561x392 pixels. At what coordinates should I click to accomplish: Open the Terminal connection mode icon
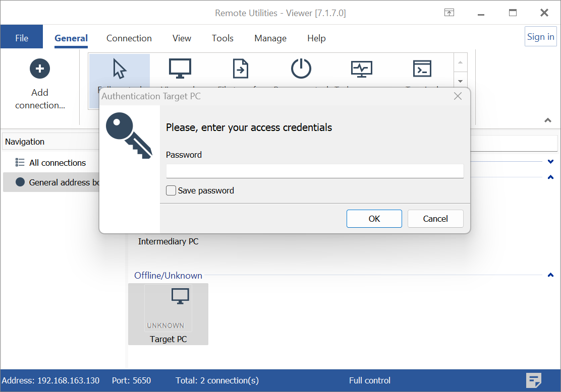(x=422, y=69)
